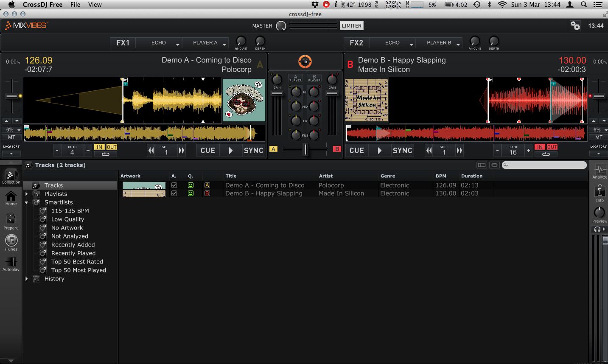This screenshot has width=608, height=364.
Task: Nudge deck A pitch up arrow
Action: click(x=6, y=120)
